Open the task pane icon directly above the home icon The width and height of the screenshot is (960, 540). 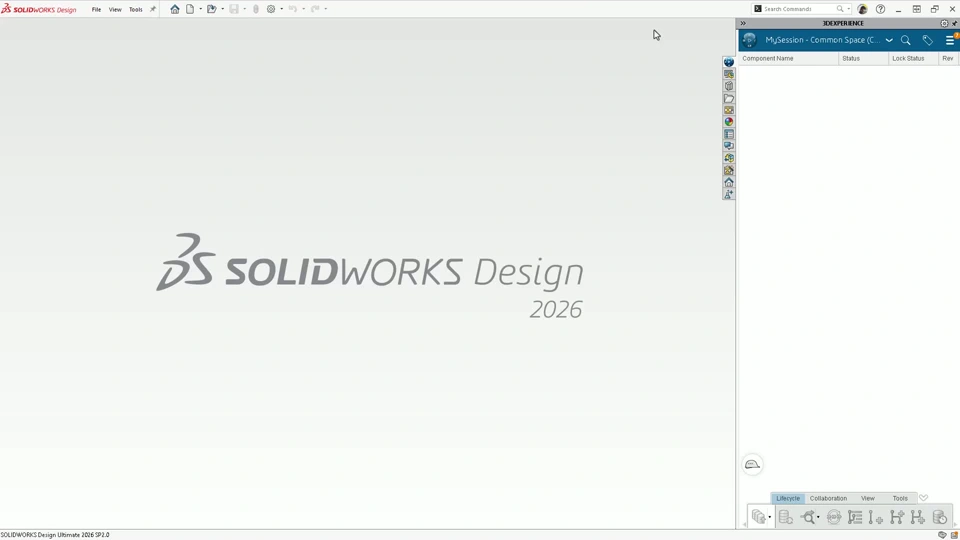(x=729, y=170)
